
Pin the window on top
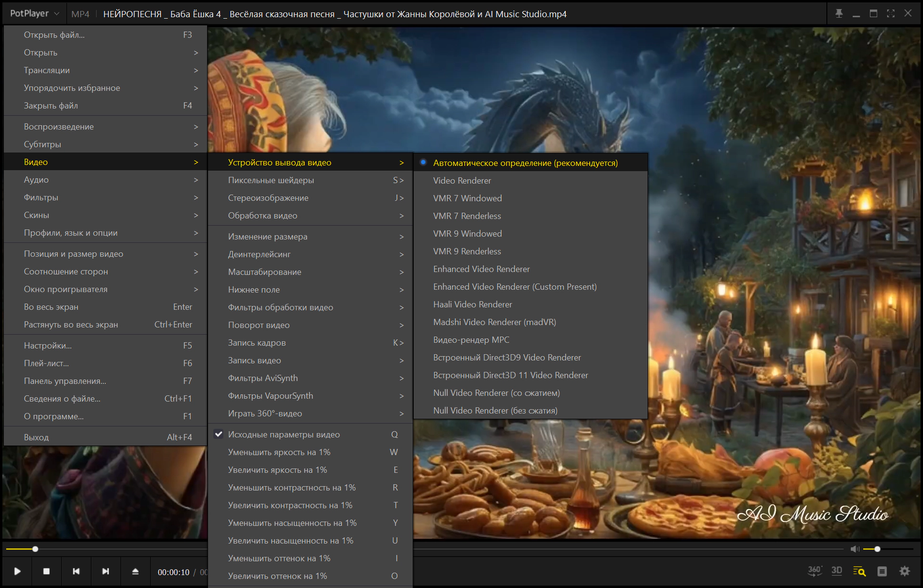[839, 14]
